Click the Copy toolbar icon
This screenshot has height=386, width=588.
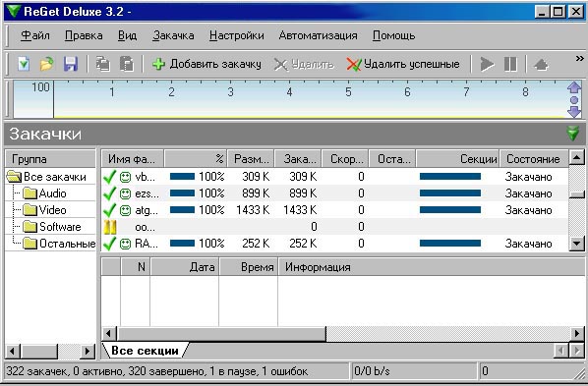tap(102, 64)
